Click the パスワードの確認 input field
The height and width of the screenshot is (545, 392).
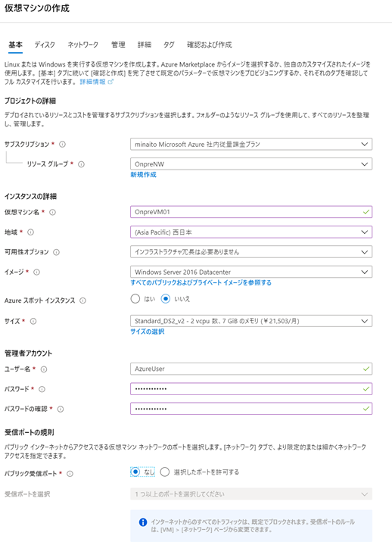(x=251, y=409)
